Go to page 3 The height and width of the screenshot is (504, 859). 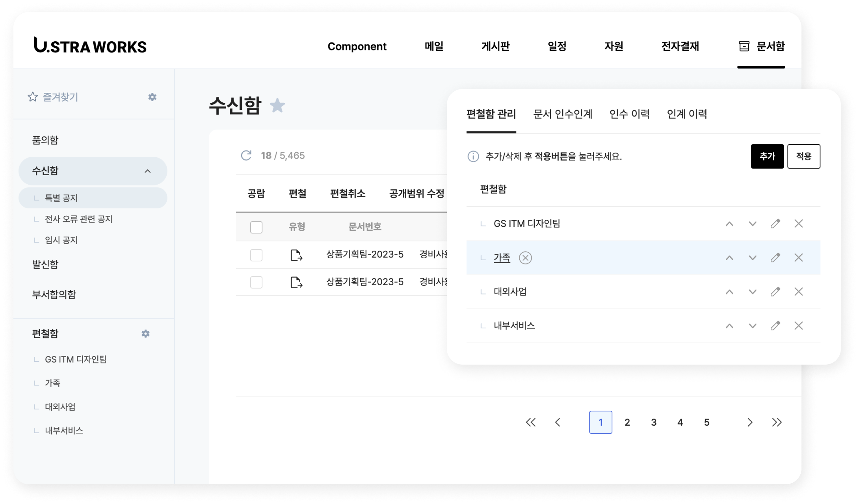(x=653, y=422)
